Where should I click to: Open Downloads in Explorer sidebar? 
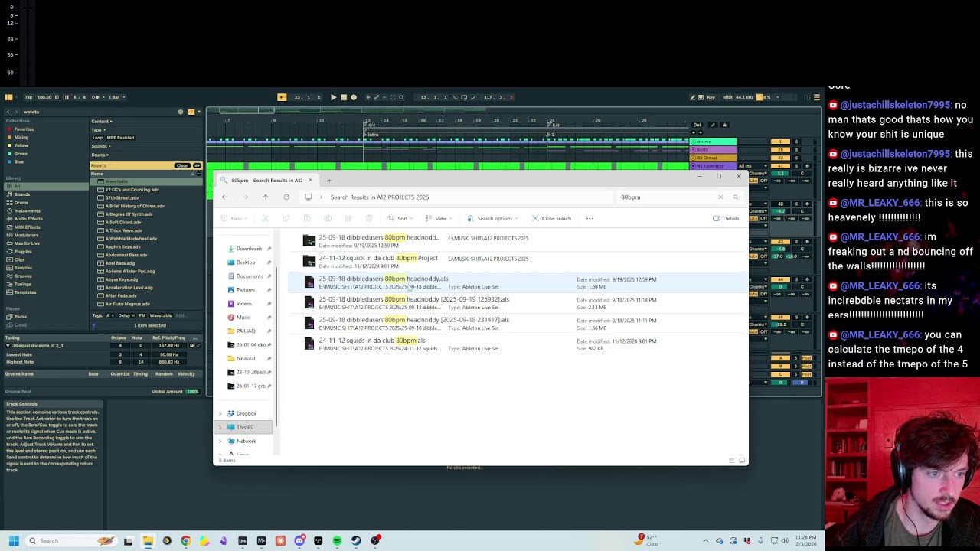click(x=249, y=249)
